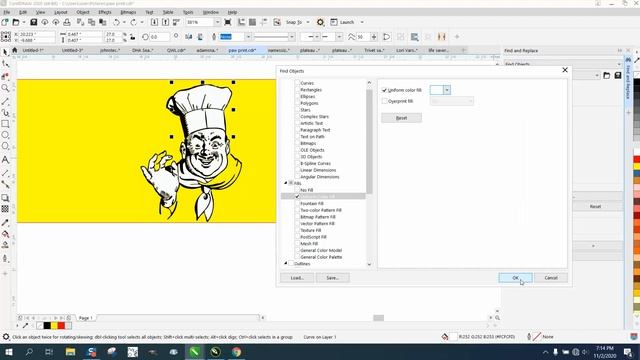This screenshot has width=640, height=360.
Task: Select the Interactive Fill tool in the toolbox
Action: pyautogui.click(x=5, y=234)
